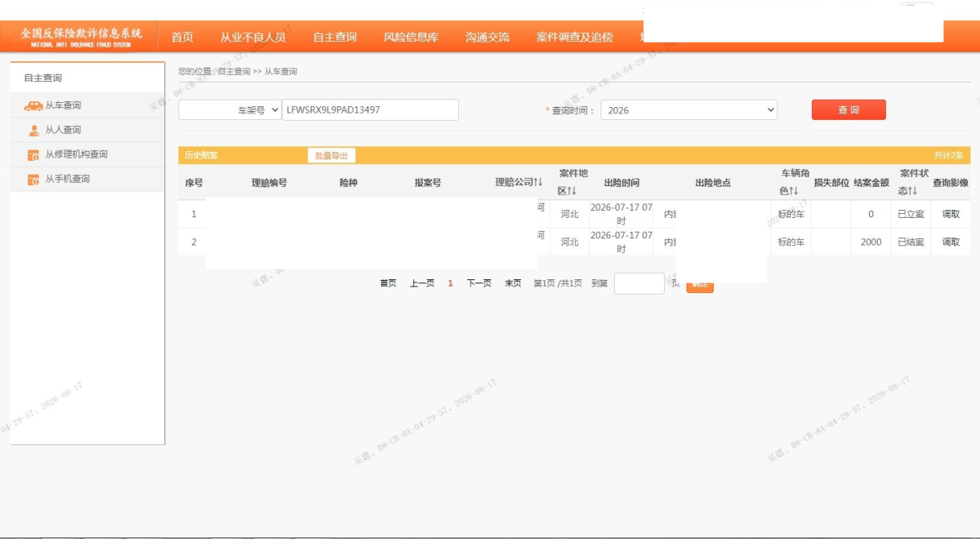
Task: Click 标的车 in table row 2
Action: click(x=791, y=242)
